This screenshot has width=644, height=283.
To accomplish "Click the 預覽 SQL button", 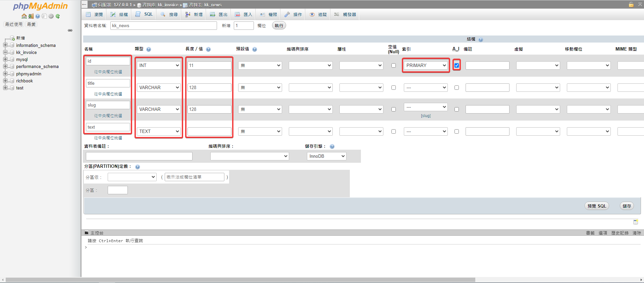I will pos(596,206).
